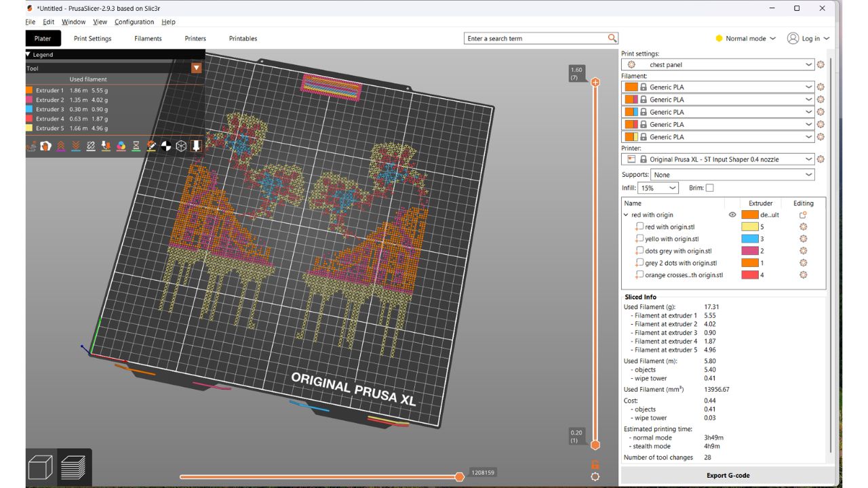This screenshot has height=488, width=868.
Task: Open the Configuration menu
Action: tap(134, 22)
